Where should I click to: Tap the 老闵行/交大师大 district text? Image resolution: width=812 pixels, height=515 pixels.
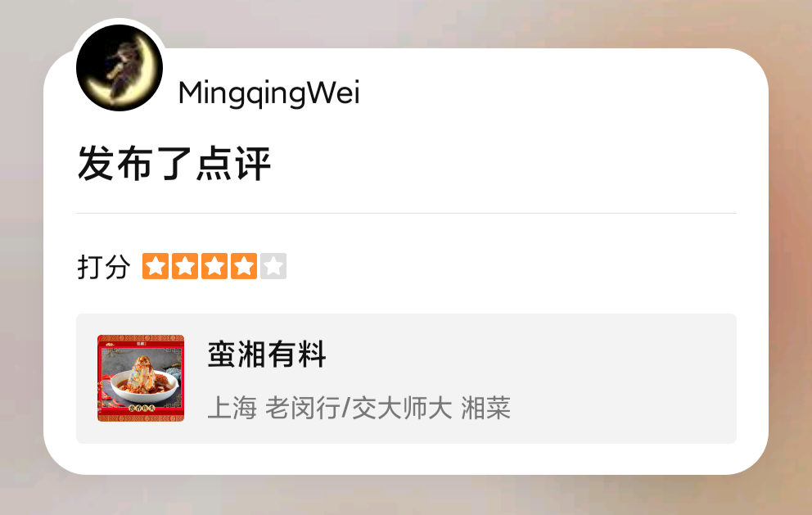[359, 408]
